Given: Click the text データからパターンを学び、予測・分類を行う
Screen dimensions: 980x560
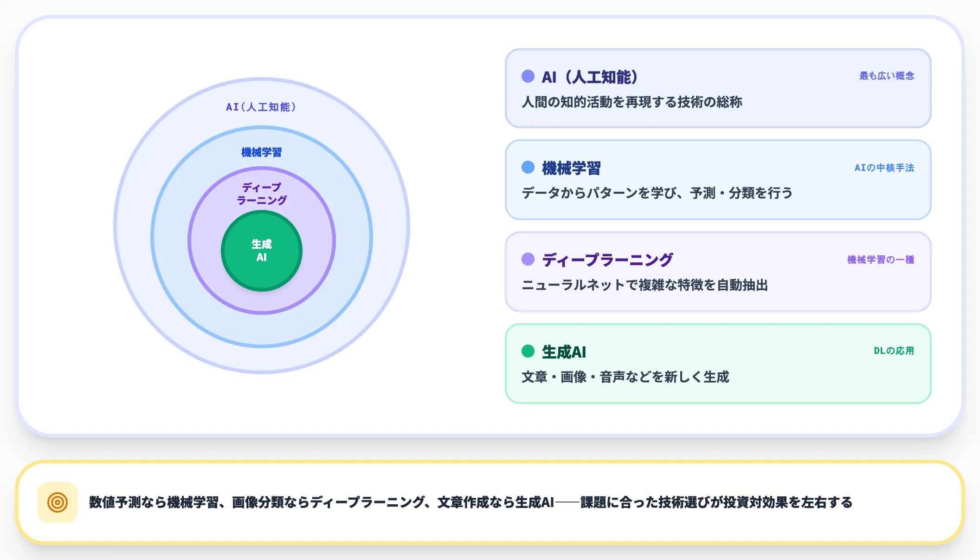Looking at the screenshot, I should point(657,193).
